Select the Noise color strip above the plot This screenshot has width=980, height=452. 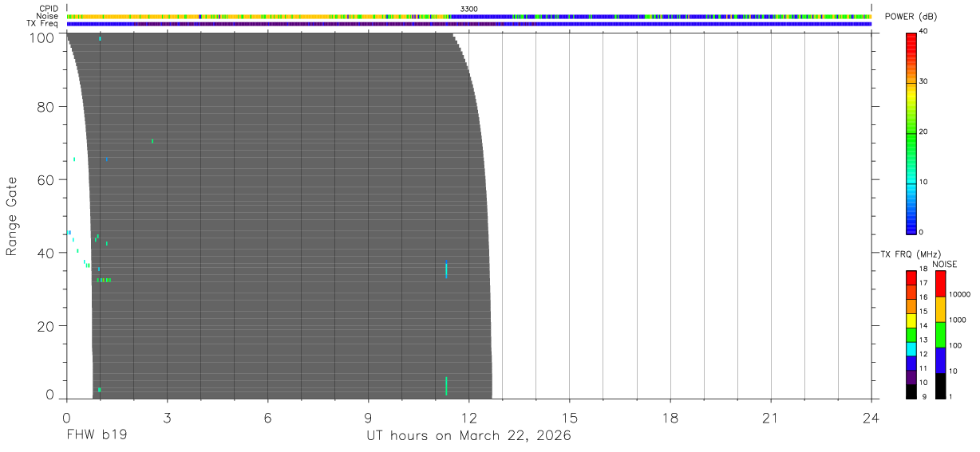[x=469, y=16]
